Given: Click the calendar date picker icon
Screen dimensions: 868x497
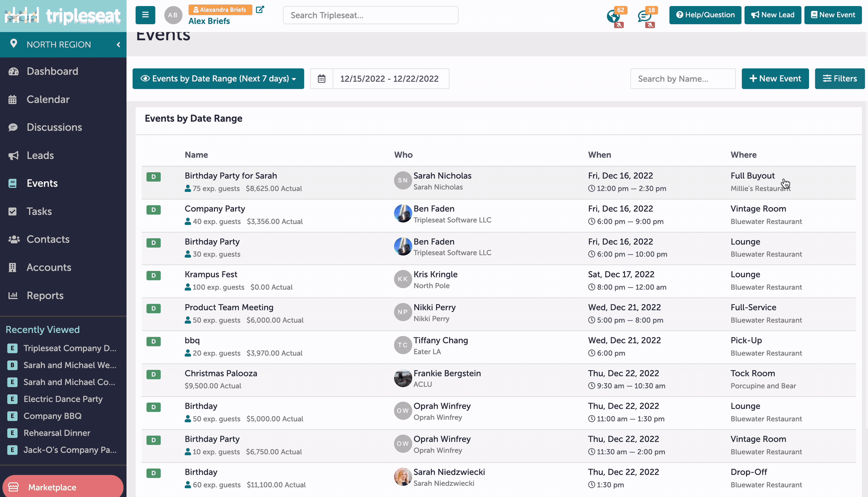Looking at the screenshot, I should pyautogui.click(x=321, y=79).
